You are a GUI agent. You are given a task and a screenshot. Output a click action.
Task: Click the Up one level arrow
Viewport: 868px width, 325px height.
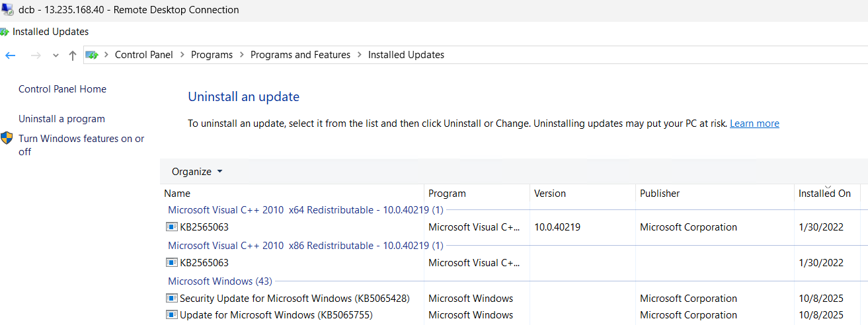click(x=73, y=55)
